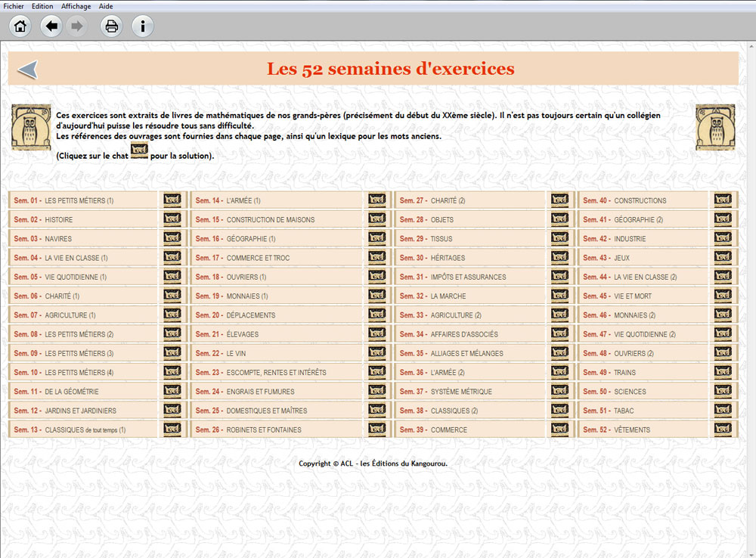The height and width of the screenshot is (558, 756).
Task: Click the blue back arrow beside the title
Action: tap(27, 70)
